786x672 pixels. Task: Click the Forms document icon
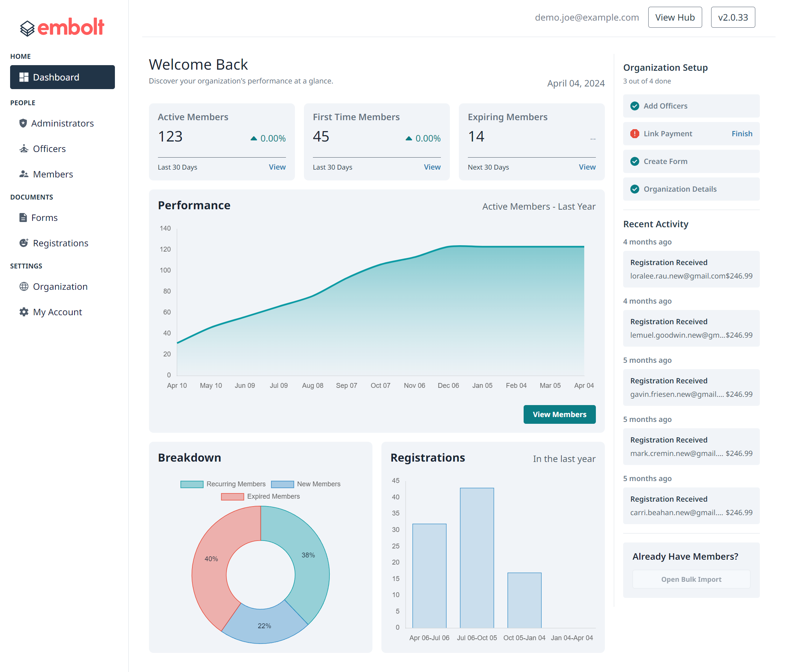pos(23,218)
